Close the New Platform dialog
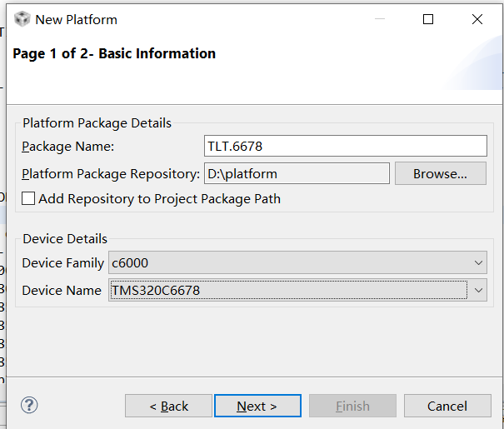The width and height of the screenshot is (504, 429). [477, 19]
